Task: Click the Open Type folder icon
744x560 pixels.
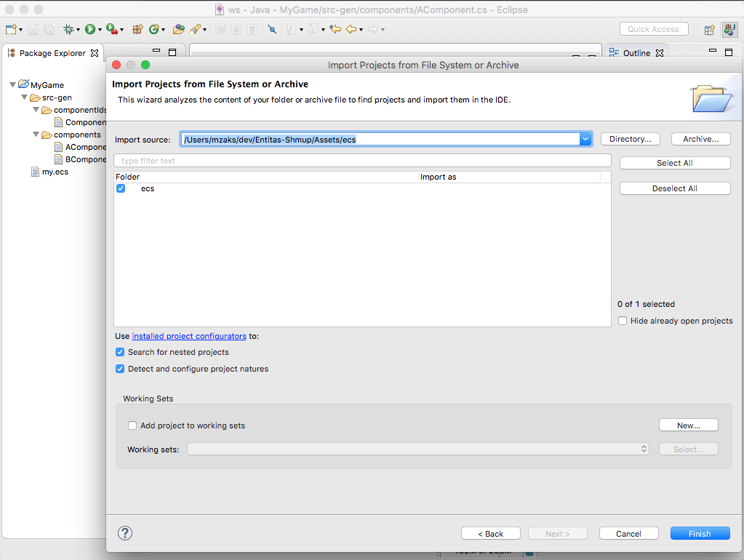Action: (x=178, y=29)
